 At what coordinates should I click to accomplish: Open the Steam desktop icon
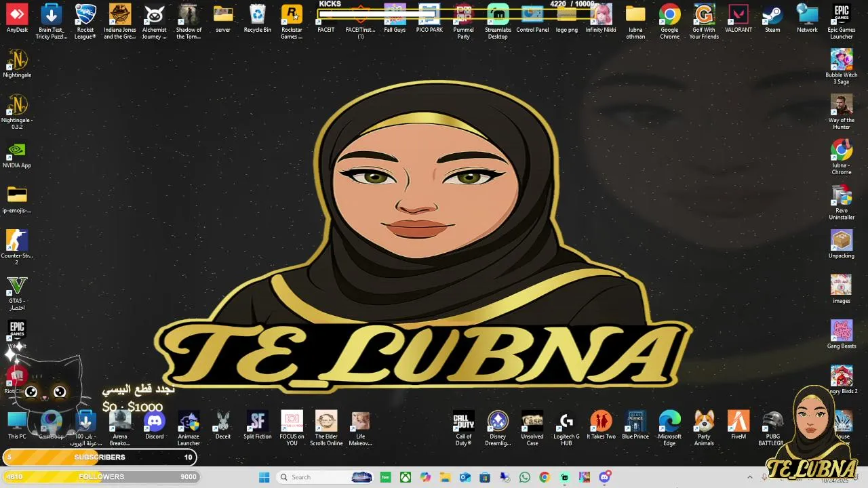click(772, 19)
